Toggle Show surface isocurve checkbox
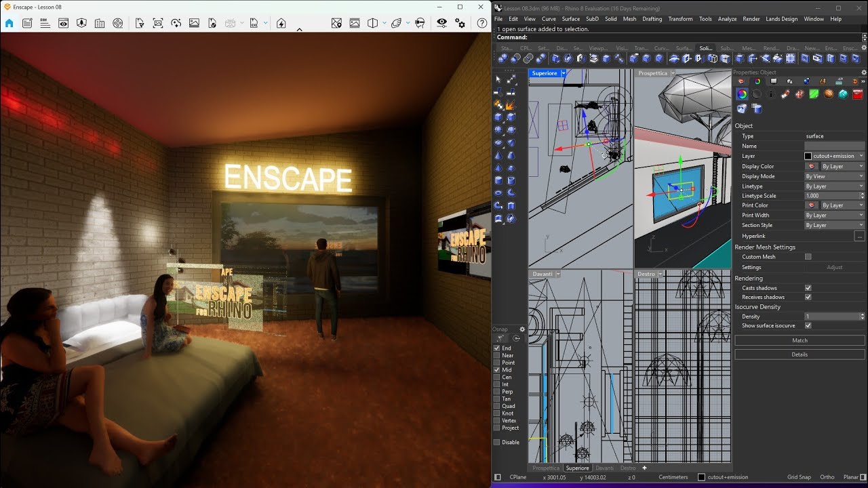Image resolution: width=868 pixels, height=488 pixels. (x=808, y=325)
